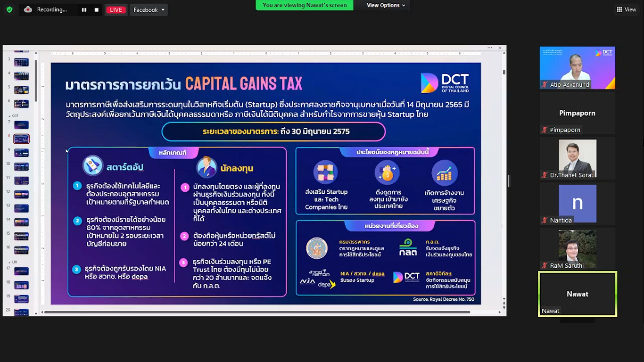This screenshot has height=362, width=644.
Task: Click the small DCT logo in agencies box
Action: click(406, 277)
